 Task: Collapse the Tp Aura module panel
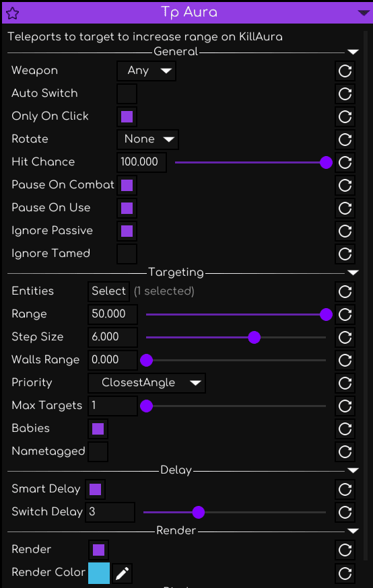(x=364, y=13)
